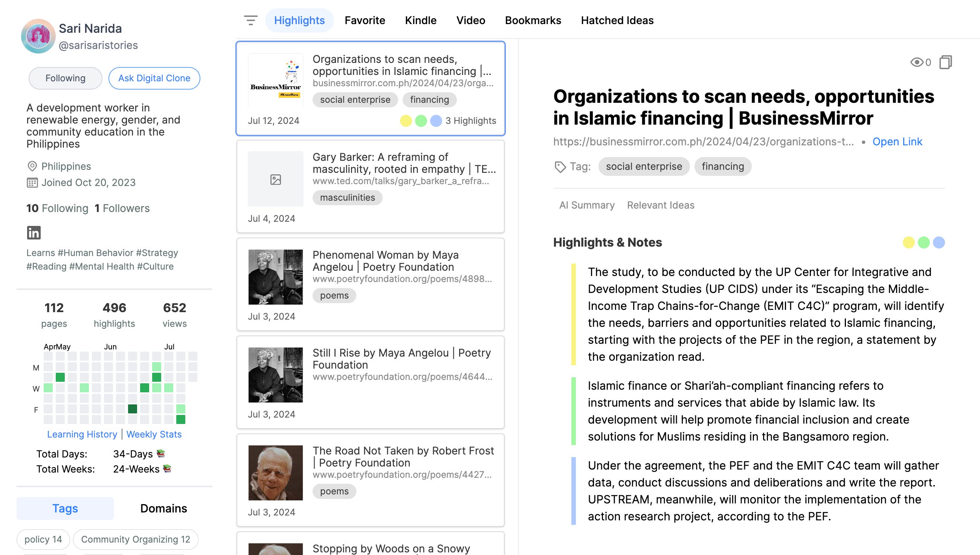The image size is (980, 555).
Task: Click the BusinessMirror article thumbnail
Action: pos(276,81)
